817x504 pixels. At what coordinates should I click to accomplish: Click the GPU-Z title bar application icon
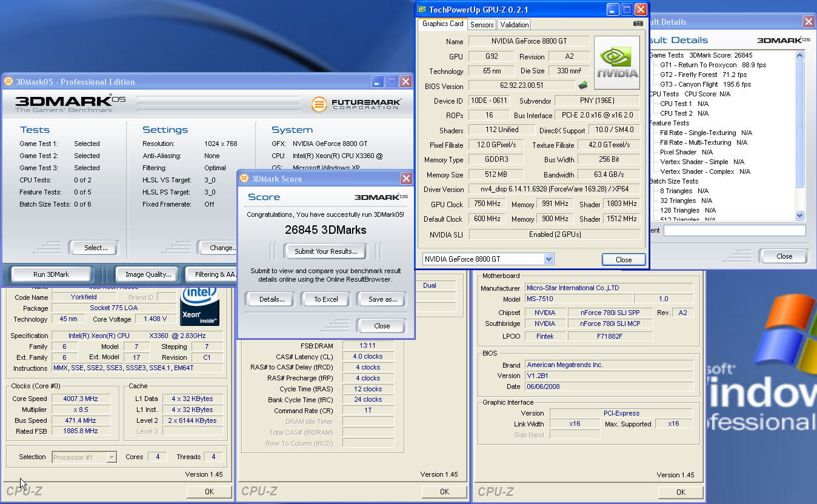pyautogui.click(x=422, y=9)
